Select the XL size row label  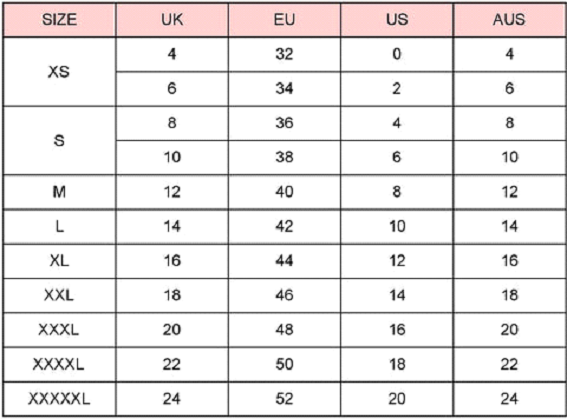(x=60, y=261)
